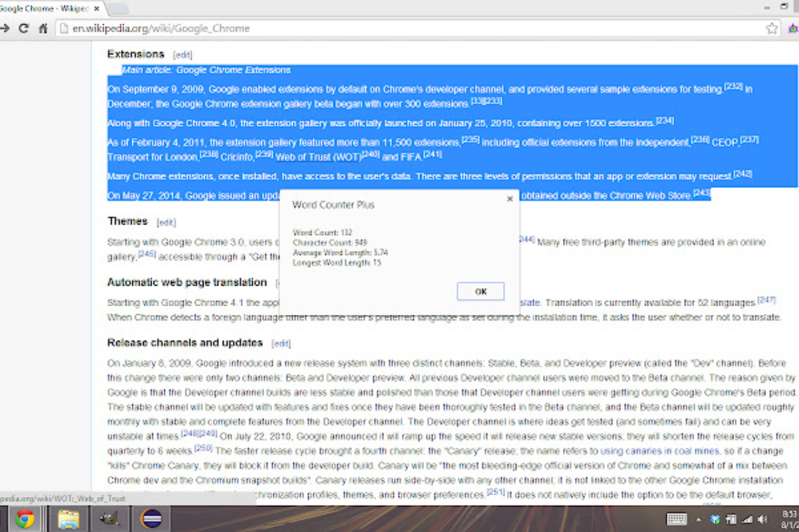Open the GIMP taskbar icon
799x532 pixels.
pyautogui.click(x=110, y=519)
